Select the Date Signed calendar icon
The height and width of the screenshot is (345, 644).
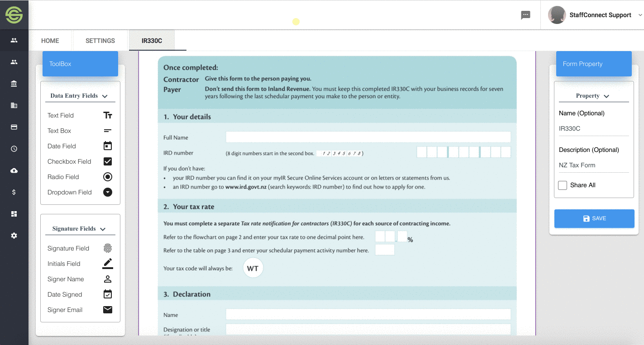click(108, 294)
